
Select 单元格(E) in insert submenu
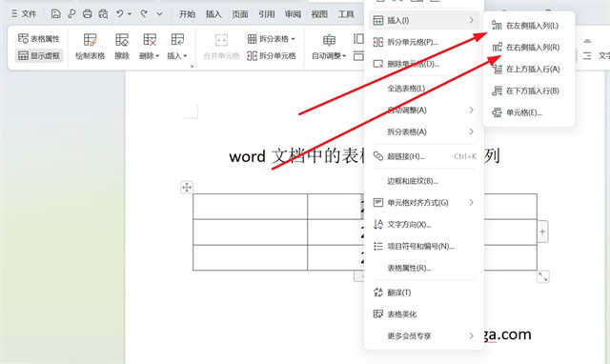[x=529, y=112]
